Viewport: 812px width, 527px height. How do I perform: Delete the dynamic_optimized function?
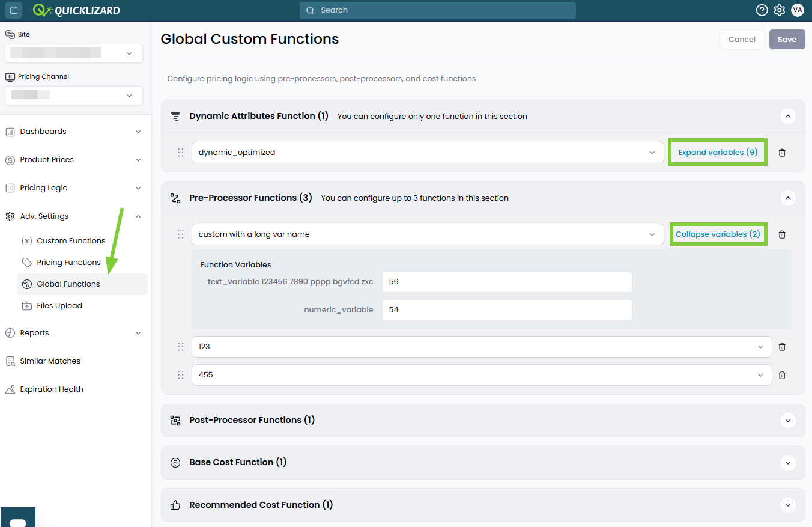[782, 153]
